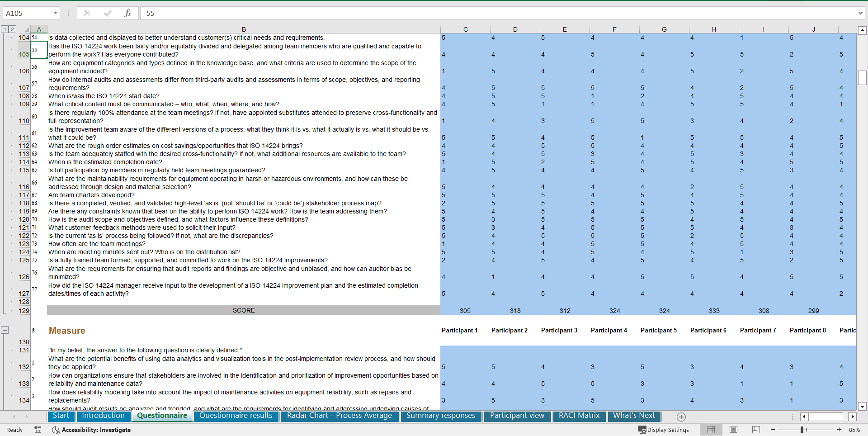Expand the formula bar with chevron
Viewport: 868px width, 436px height.
point(860,13)
